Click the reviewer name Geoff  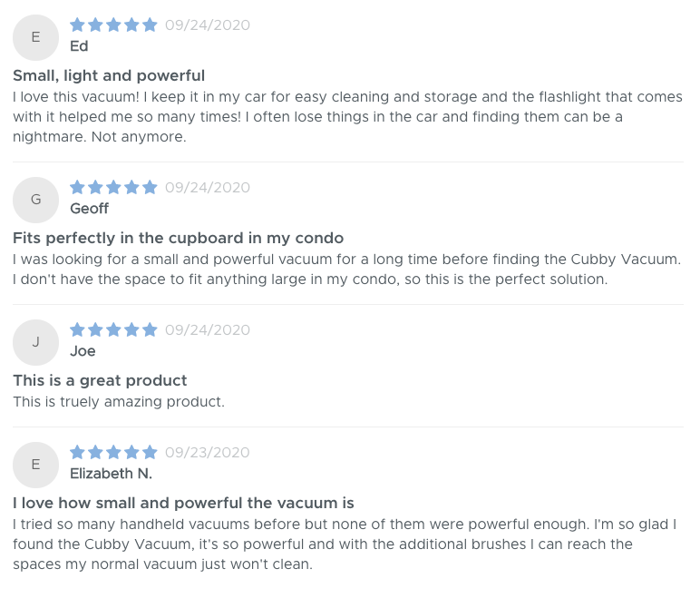(89, 209)
